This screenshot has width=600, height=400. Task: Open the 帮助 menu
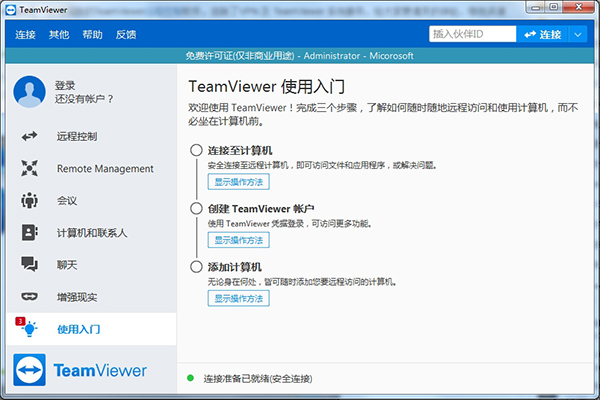pyautogui.click(x=92, y=34)
